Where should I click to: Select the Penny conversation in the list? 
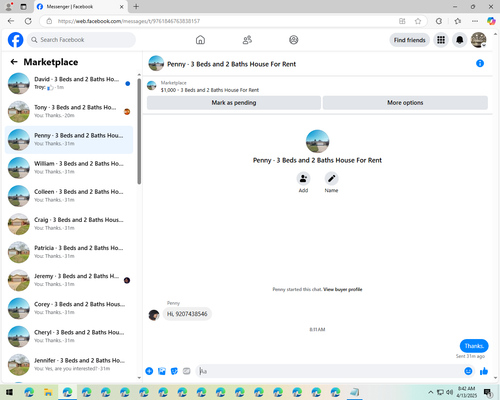pyautogui.click(x=69, y=140)
